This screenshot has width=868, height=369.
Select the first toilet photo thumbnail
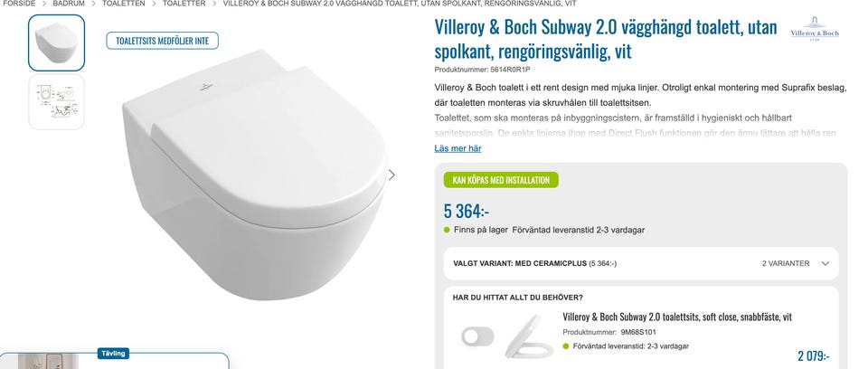(56, 43)
